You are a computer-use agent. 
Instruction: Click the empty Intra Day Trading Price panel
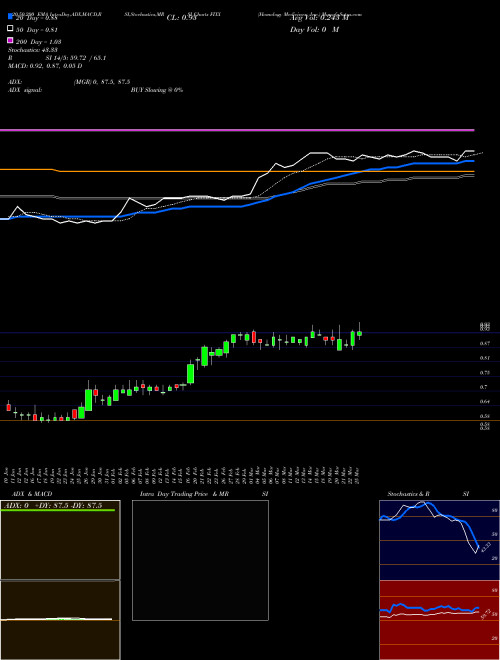tap(200, 560)
